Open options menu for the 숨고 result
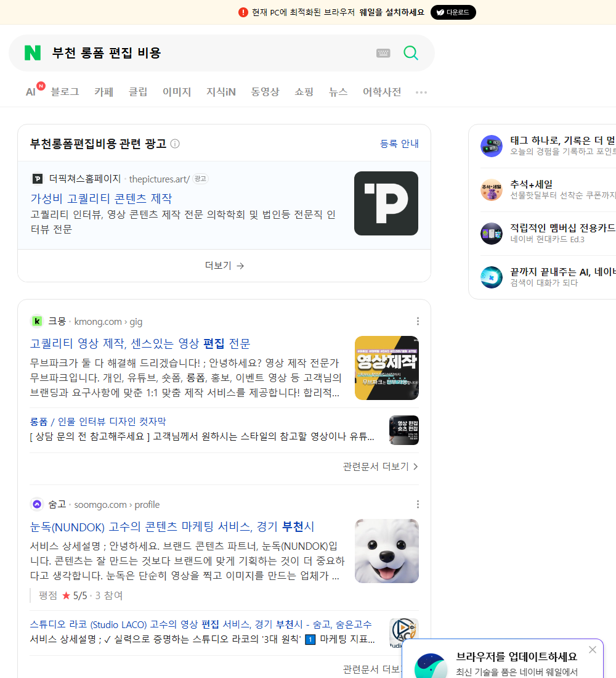 pos(418,504)
